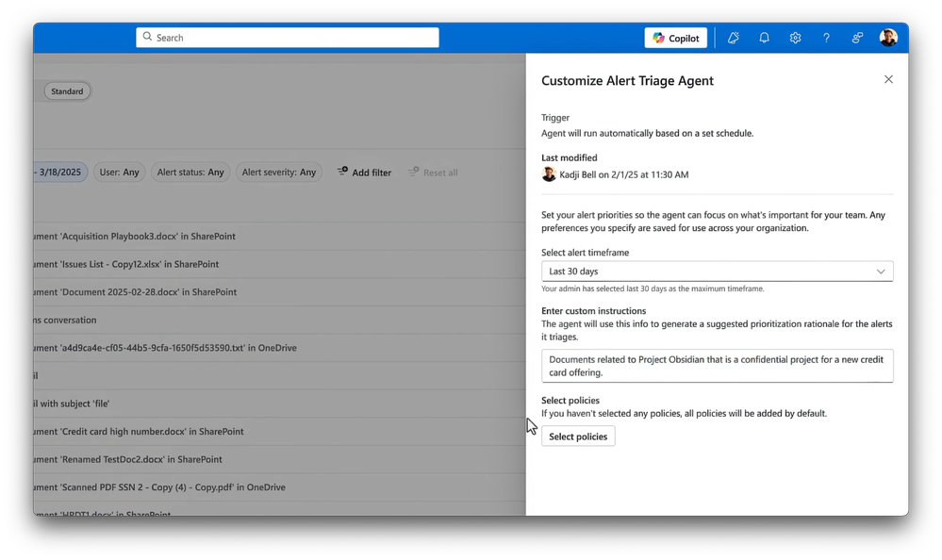Click the Standard badge
This screenshot has height=560, width=942.
67,91
